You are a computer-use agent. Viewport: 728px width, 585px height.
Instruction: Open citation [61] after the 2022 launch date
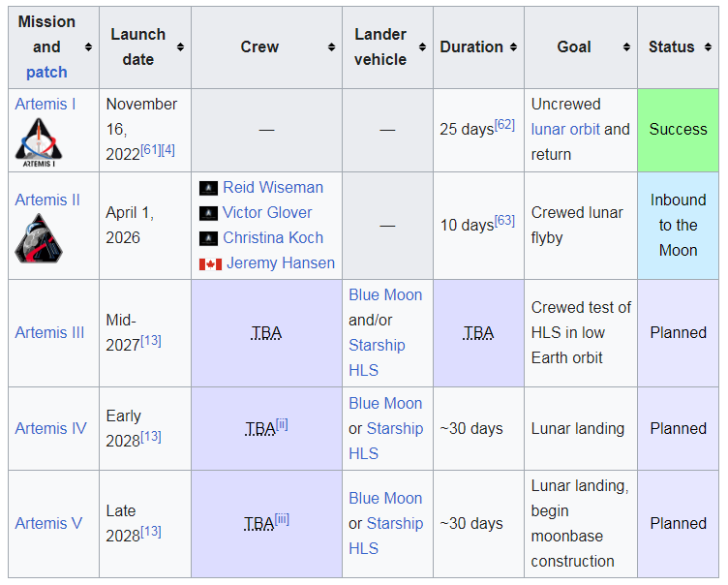click(150, 149)
